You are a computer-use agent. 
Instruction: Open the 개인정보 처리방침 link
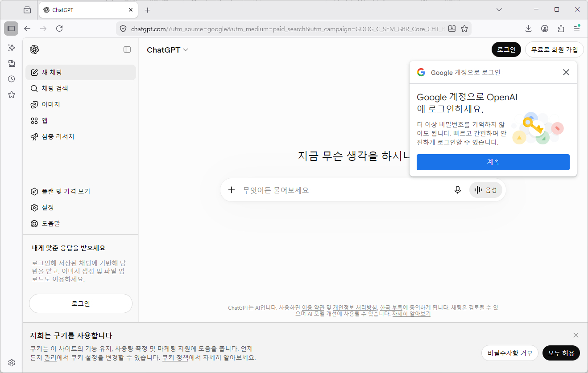355,307
